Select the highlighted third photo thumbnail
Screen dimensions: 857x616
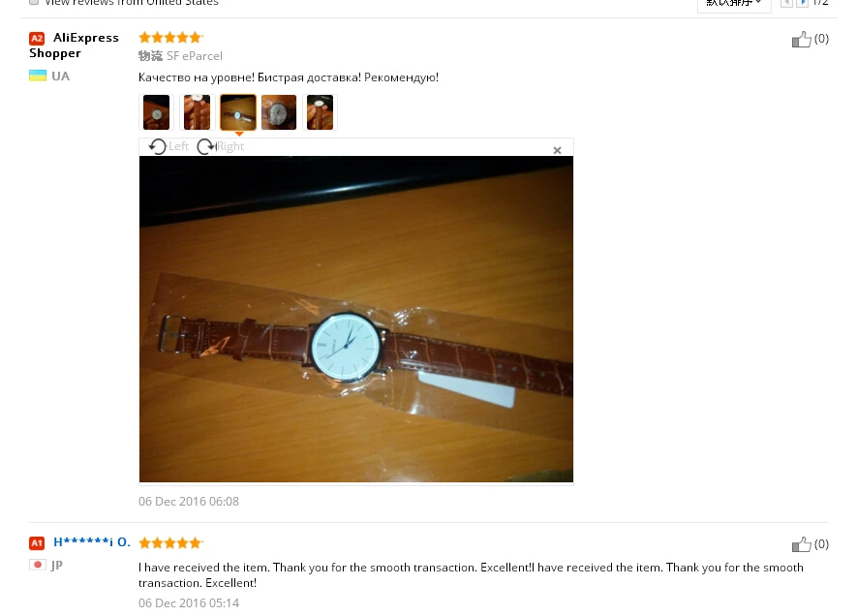[x=238, y=112]
